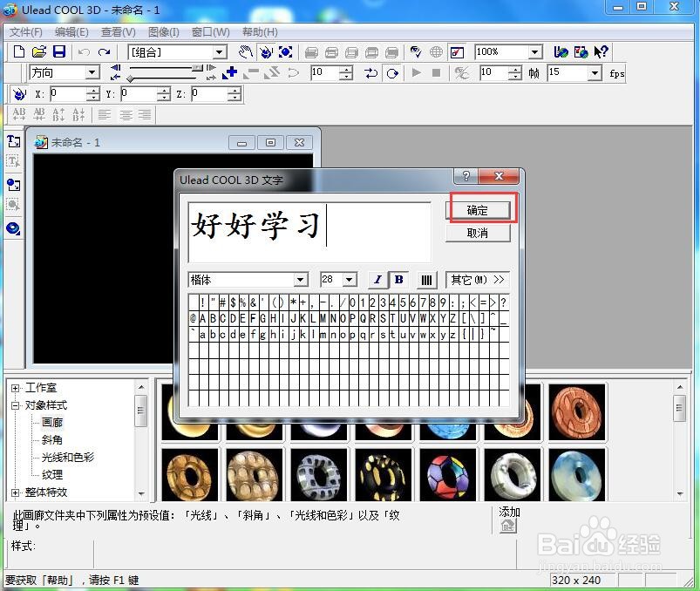Click the gallery scrollbar down arrow
The height and width of the screenshot is (591, 700).
pyautogui.click(x=680, y=493)
